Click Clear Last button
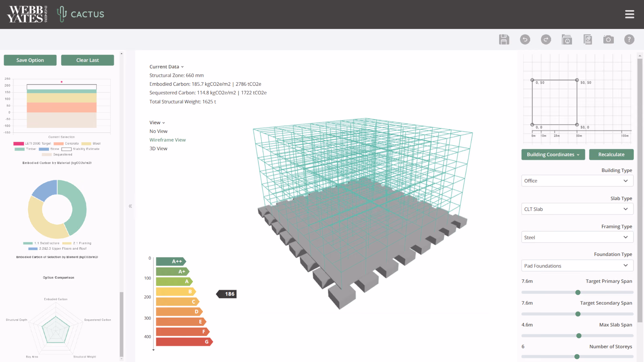This screenshot has width=644, height=362. tap(87, 60)
